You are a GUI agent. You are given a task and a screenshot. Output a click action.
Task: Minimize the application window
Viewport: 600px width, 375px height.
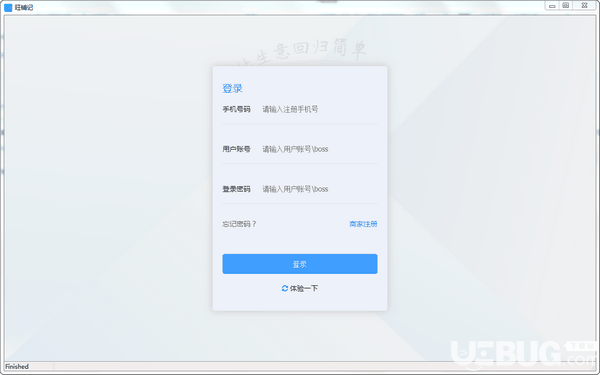[x=552, y=6]
